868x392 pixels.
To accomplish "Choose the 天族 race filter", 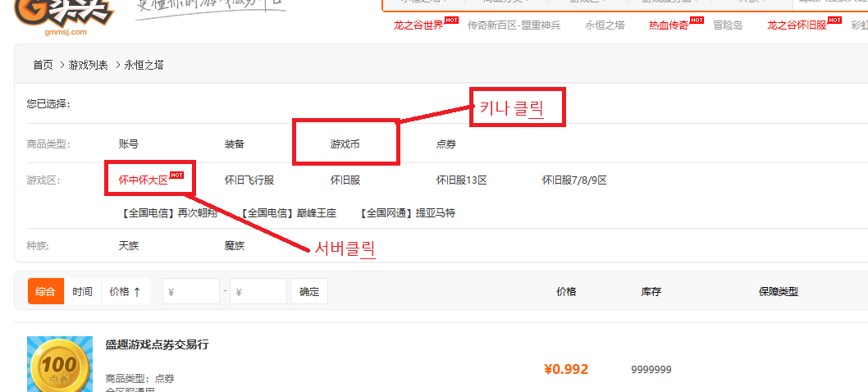I will coord(129,245).
